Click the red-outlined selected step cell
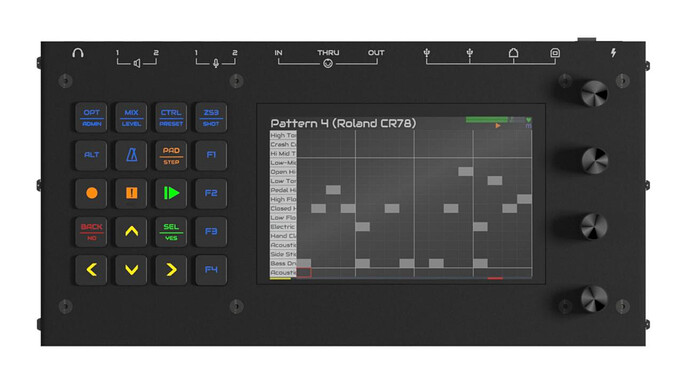689x380 pixels. (304, 273)
